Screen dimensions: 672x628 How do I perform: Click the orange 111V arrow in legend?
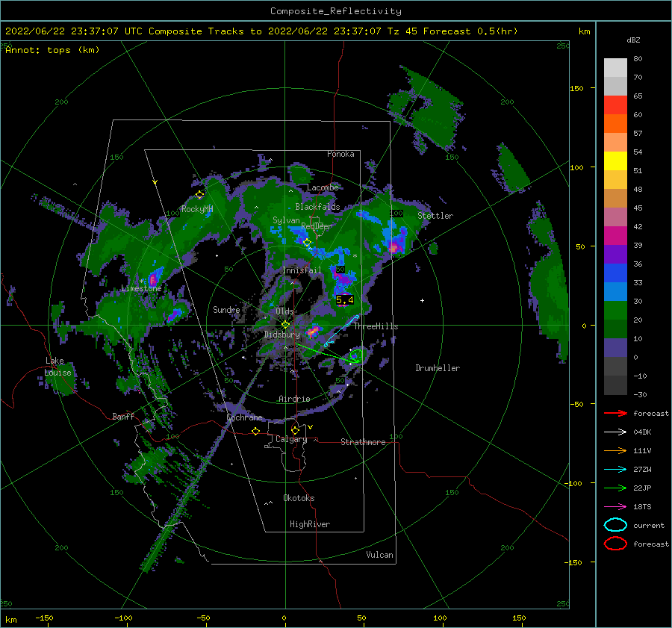615,450
